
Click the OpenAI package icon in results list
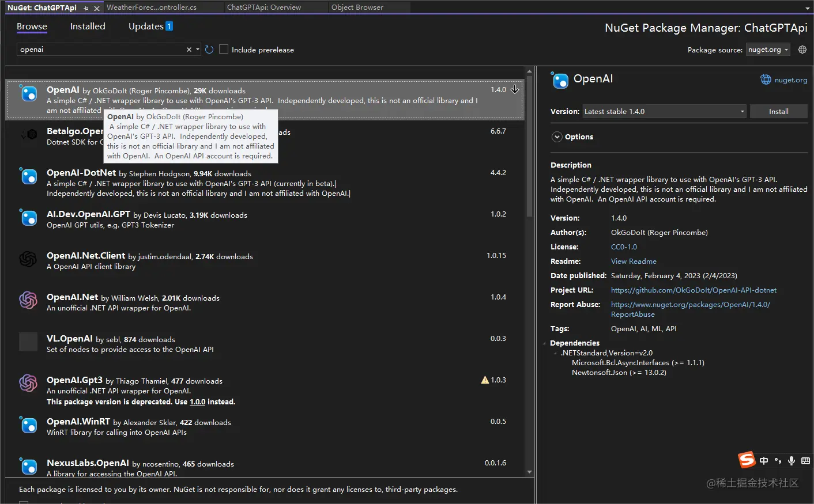(28, 93)
